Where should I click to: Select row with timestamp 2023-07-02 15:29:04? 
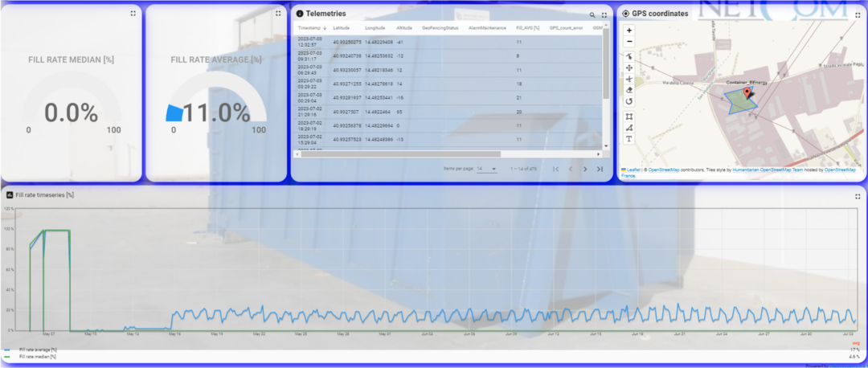point(448,140)
